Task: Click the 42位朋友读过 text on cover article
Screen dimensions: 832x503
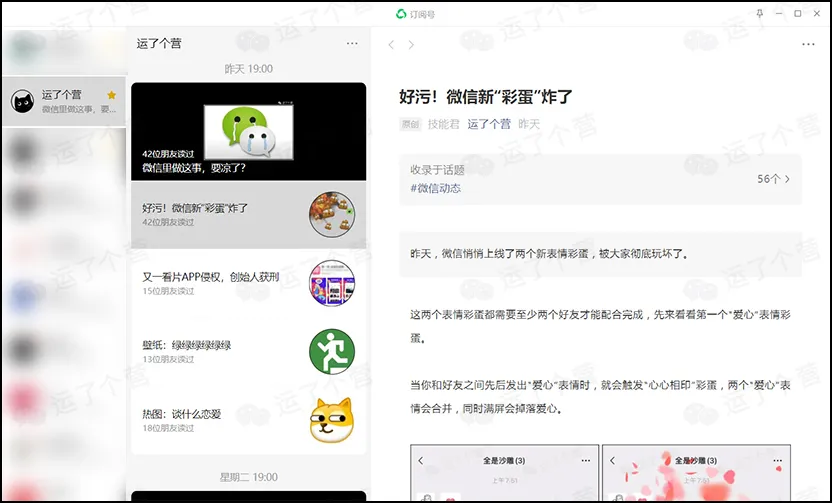Action: 168,154
